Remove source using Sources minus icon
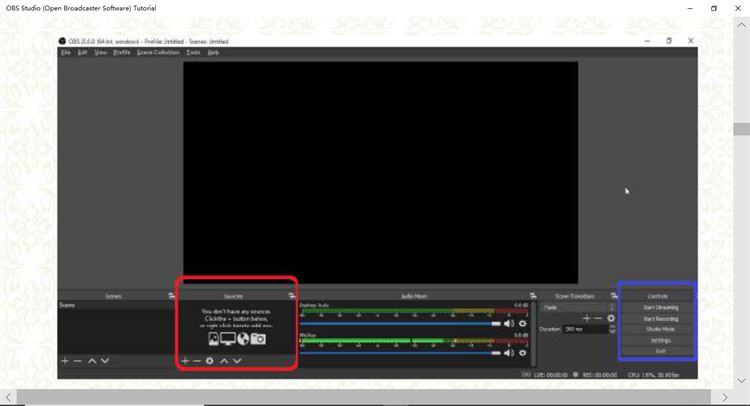 [197, 361]
